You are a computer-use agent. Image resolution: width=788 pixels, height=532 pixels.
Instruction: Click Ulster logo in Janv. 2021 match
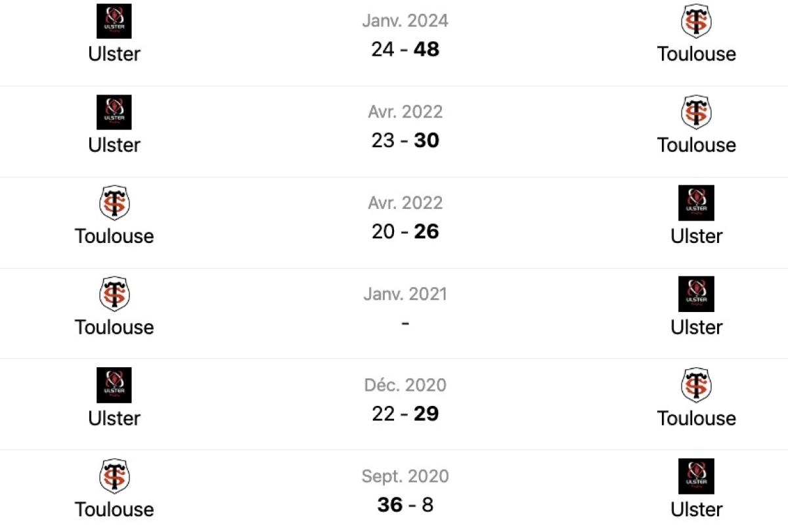[x=696, y=294]
